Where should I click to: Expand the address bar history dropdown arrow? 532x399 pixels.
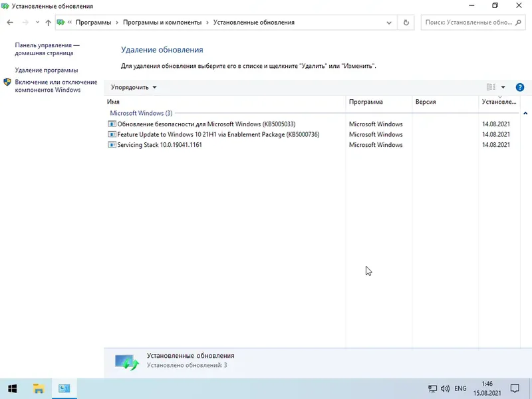(x=388, y=22)
